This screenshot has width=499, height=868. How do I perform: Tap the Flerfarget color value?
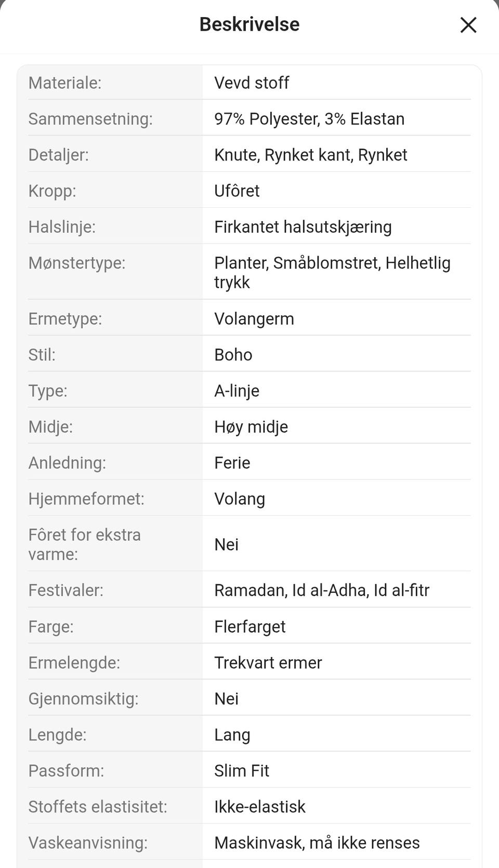point(250,626)
